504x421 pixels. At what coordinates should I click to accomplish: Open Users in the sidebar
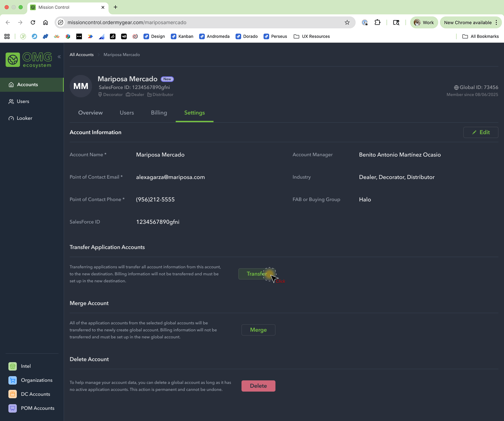(31, 102)
